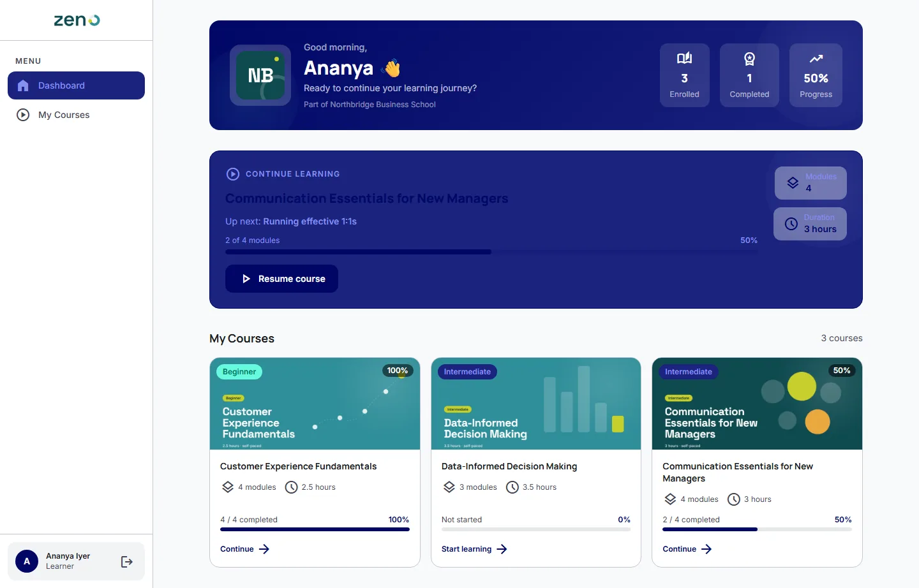Click the NB school avatar badge
Image resolution: width=919 pixels, height=588 pixels.
click(260, 75)
